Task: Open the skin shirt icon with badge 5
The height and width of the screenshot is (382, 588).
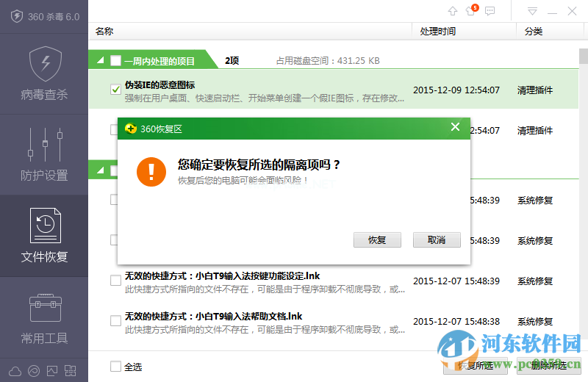Action: (471, 11)
